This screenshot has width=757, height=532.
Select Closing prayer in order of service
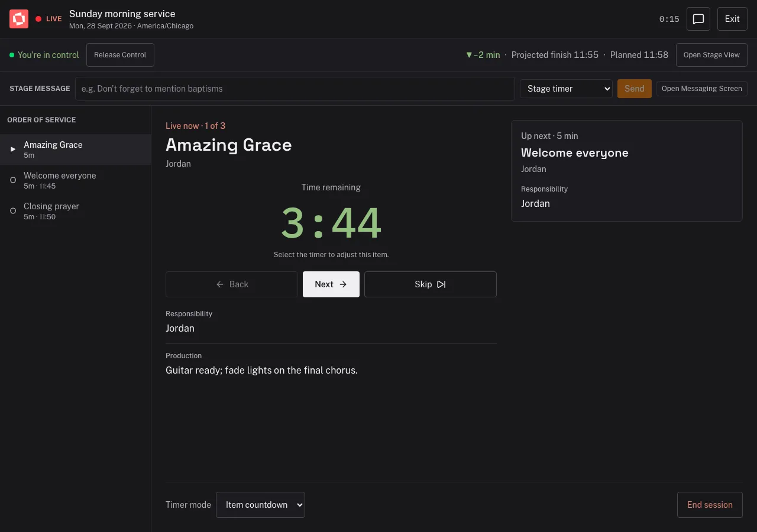[76, 211]
